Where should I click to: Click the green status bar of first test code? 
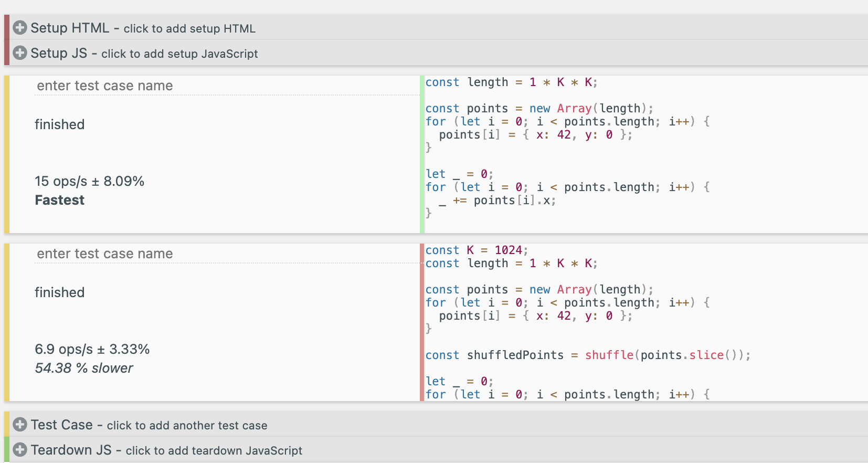[422, 154]
